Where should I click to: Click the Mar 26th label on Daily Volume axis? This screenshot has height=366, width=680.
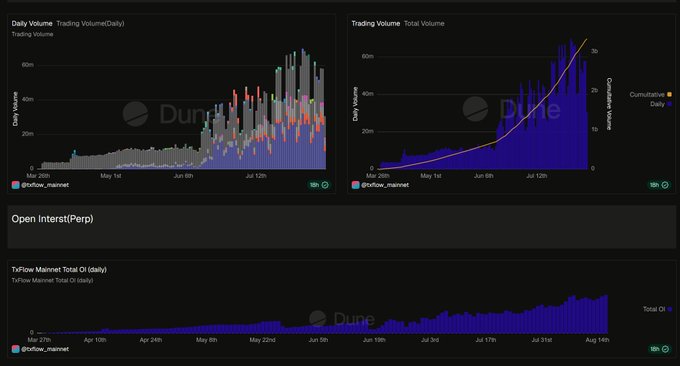pyautogui.click(x=38, y=176)
